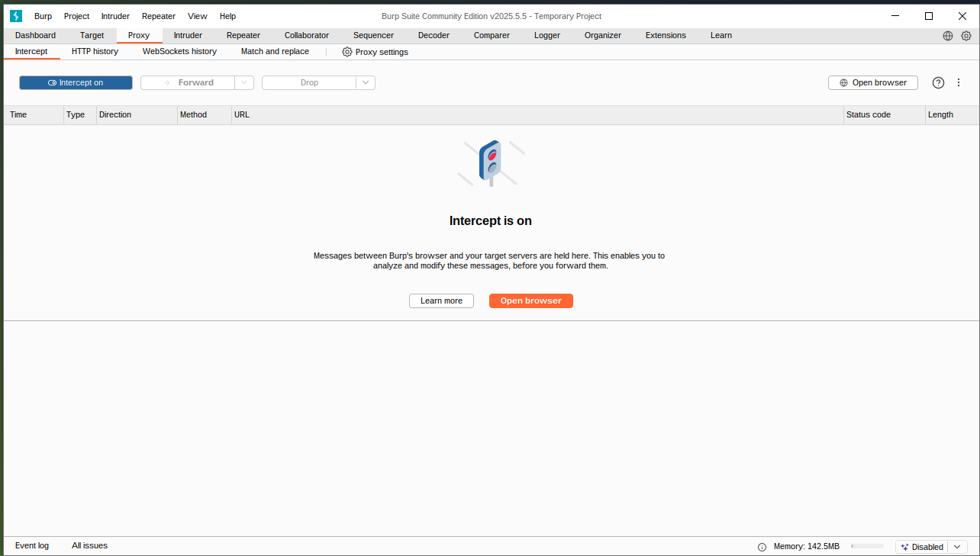Open the Event log tab
This screenshot has height=556, width=980.
(32, 546)
